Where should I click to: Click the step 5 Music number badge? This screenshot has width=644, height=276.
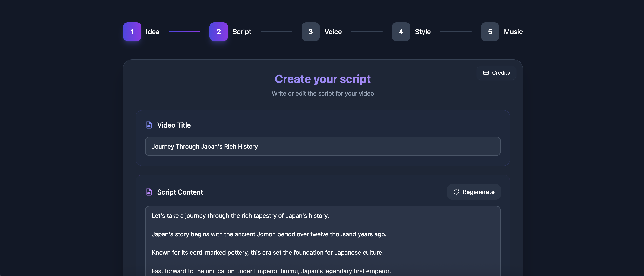pyautogui.click(x=490, y=32)
